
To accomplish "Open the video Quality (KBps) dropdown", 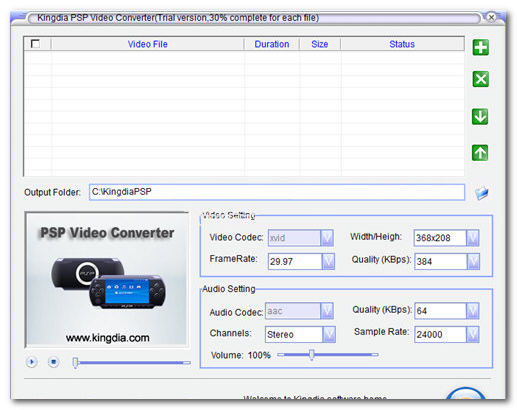I will pyautogui.click(x=473, y=261).
